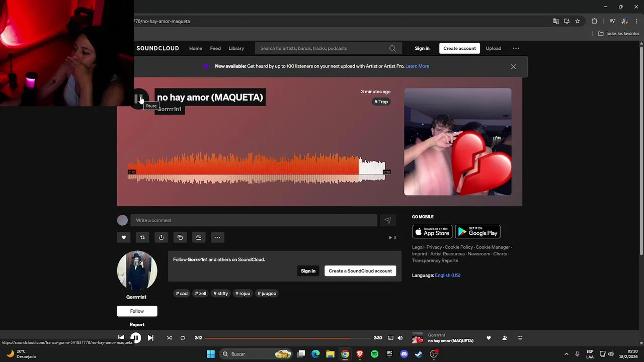
Task: Click the Follow button under Gorrrr1n1
Action: 137,311
